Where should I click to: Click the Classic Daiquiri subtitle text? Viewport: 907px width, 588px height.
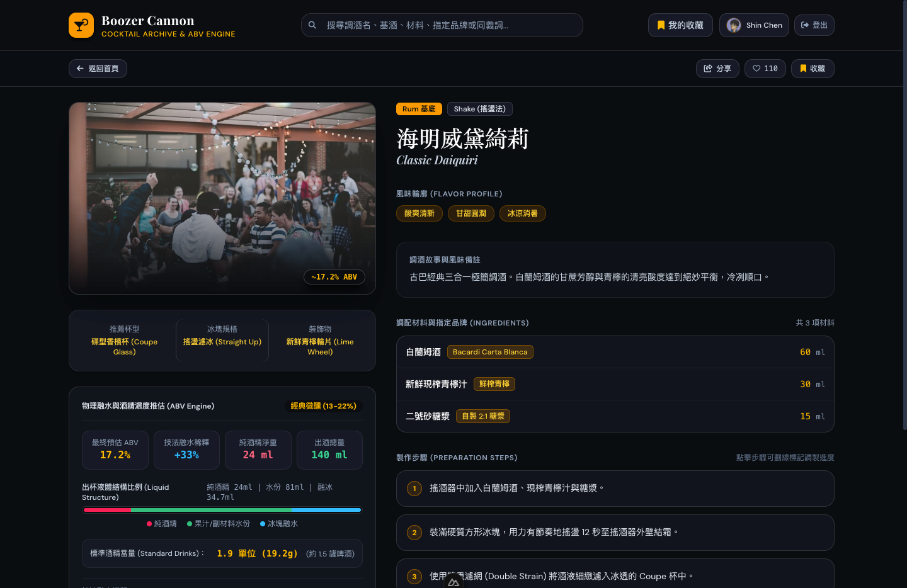click(437, 161)
